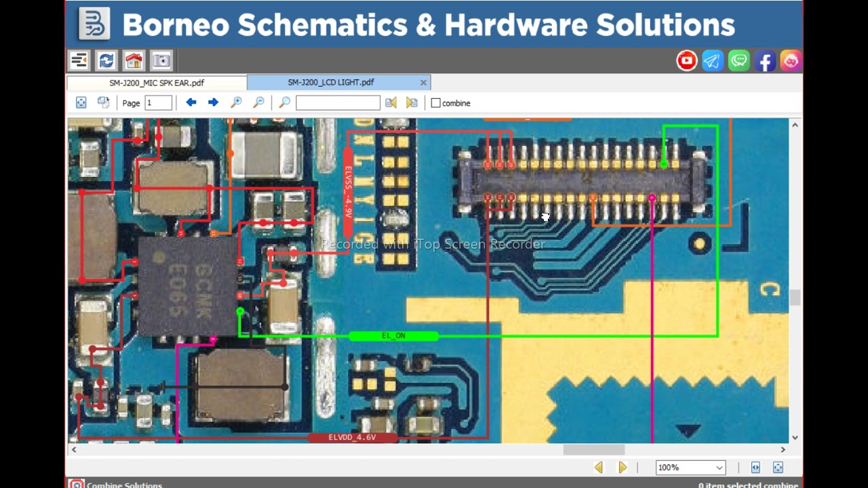Click the horizontal scrollbar left arrow
This screenshot has height=488, width=868.
pyautogui.click(x=73, y=449)
